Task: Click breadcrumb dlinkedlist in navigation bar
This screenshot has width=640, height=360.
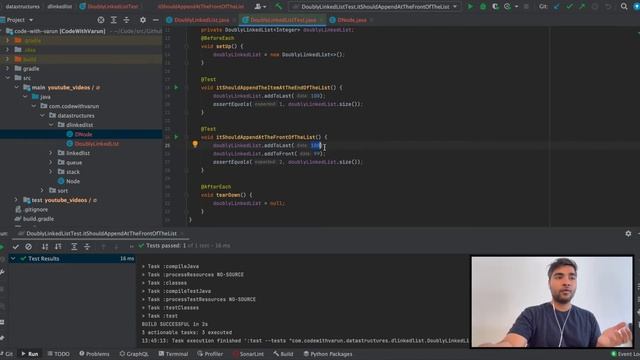Action: click(60, 7)
